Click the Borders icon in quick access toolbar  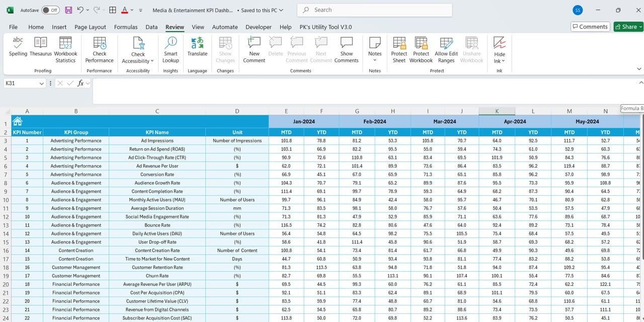pyautogui.click(x=113, y=10)
